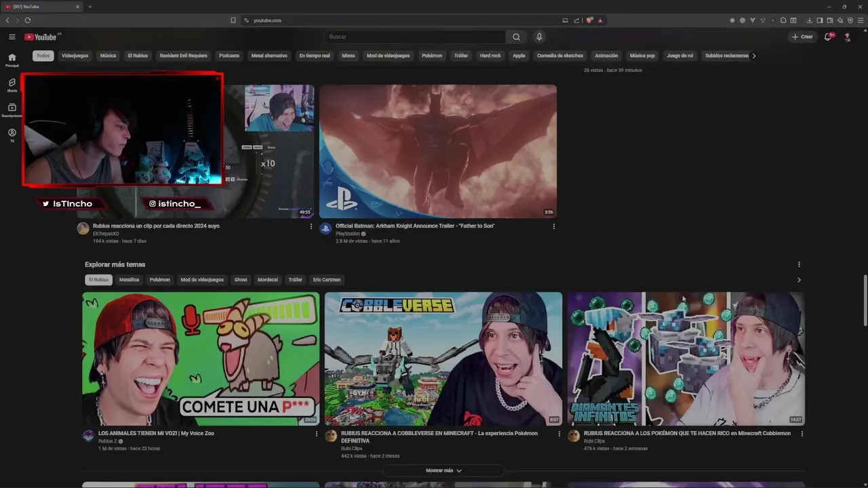Open the browser downloads icon

[x=810, y=20]
